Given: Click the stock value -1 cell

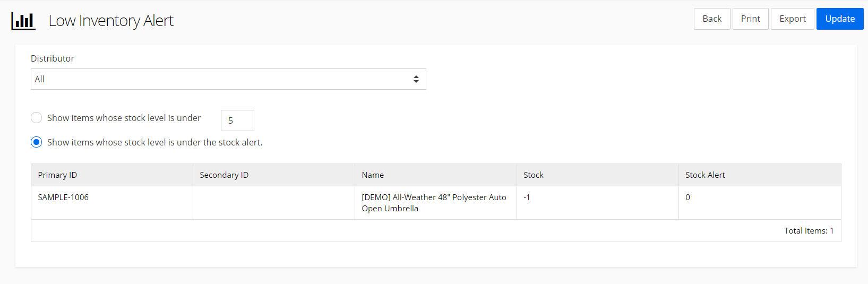Looking at the screenshot, I should (x=598, y=203).
